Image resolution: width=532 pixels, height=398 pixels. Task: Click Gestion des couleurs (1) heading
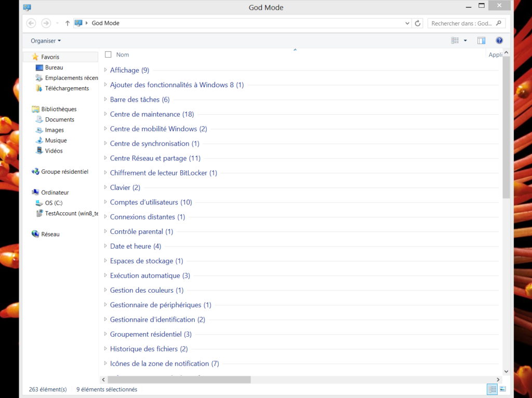coord(147,290)
